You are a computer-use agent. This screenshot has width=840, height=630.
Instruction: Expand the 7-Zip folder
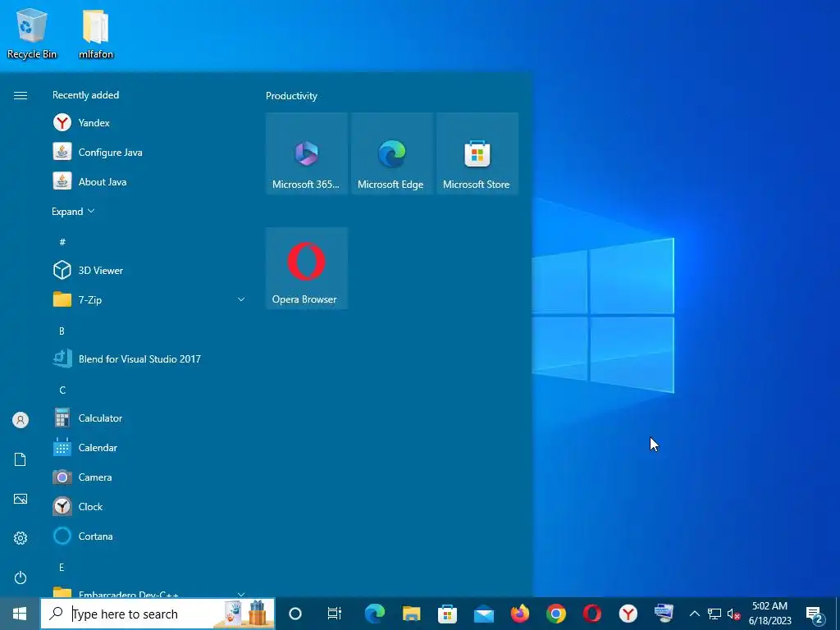[x=241, y=299]
